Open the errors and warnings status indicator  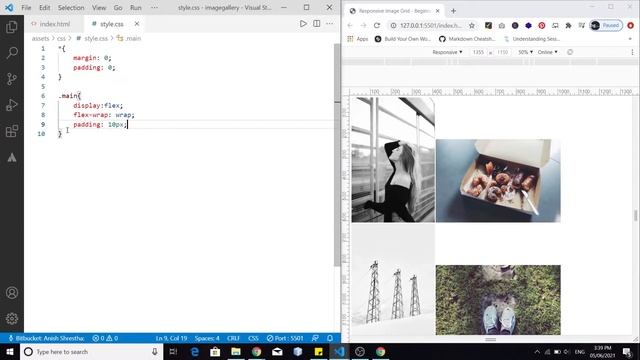[105, 338]
